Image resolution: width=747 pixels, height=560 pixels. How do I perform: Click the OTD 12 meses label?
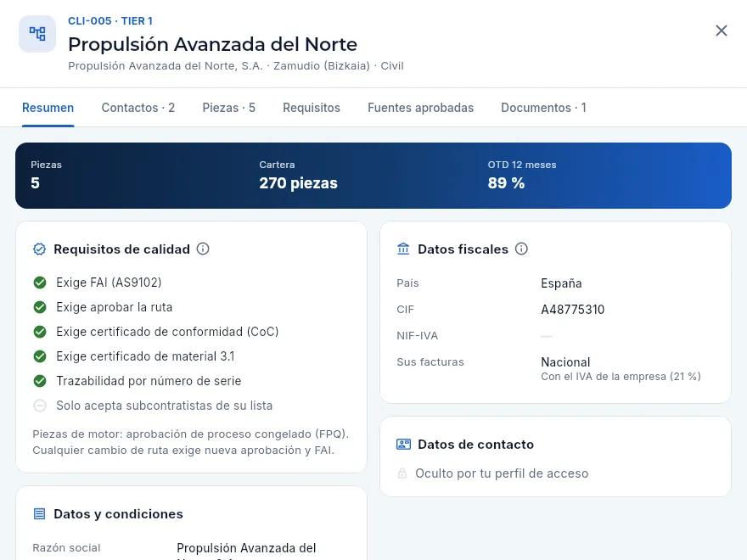(x=522, y=165)
